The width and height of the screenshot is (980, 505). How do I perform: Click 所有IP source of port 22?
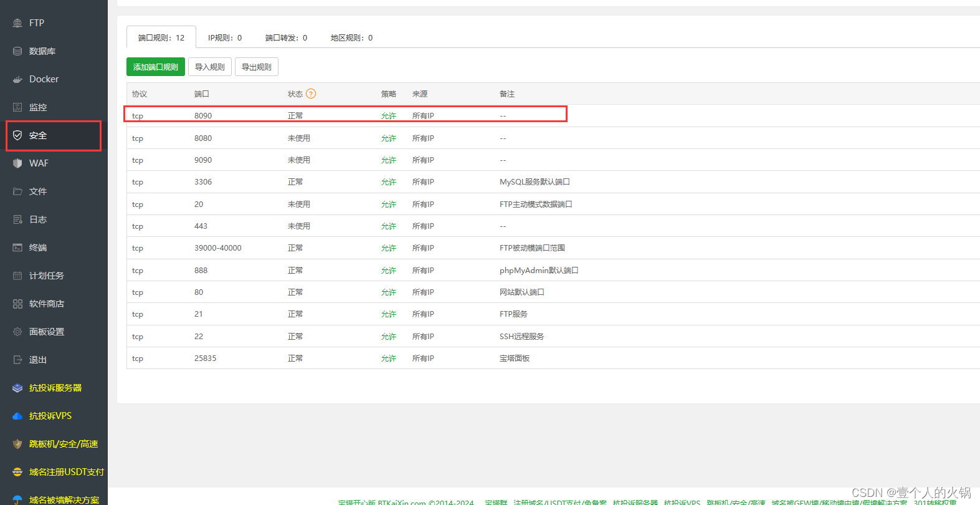pos(424,337)
